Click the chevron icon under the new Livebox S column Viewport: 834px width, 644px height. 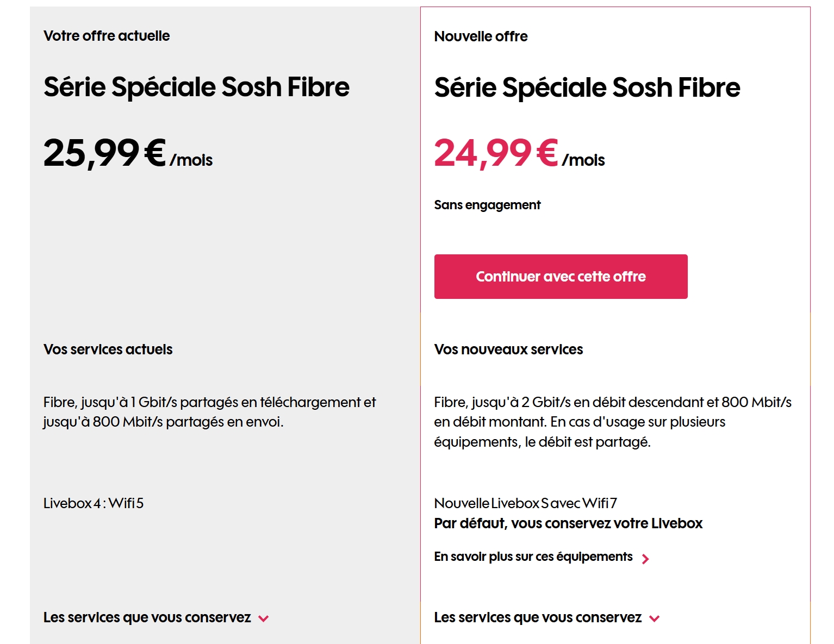click(x=655, y=618)
